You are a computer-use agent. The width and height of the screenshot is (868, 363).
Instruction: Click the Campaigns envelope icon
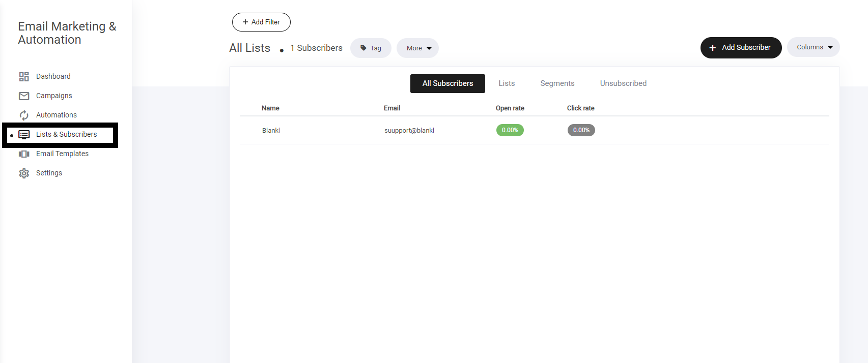coord(24,96)
